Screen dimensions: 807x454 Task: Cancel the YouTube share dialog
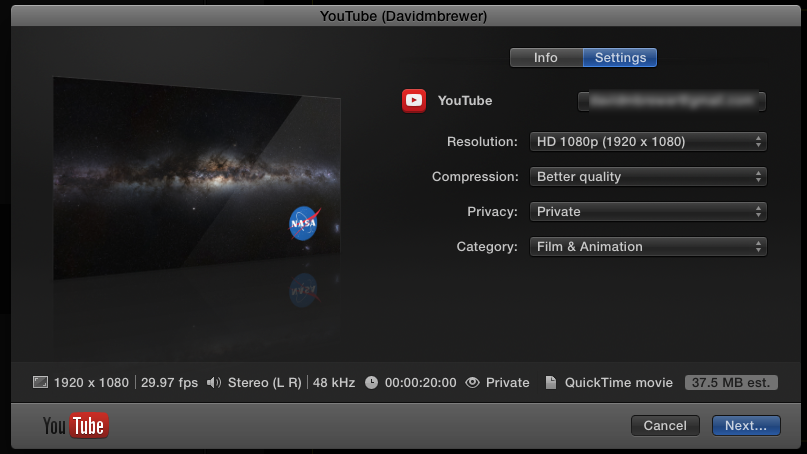coord(665,426)
